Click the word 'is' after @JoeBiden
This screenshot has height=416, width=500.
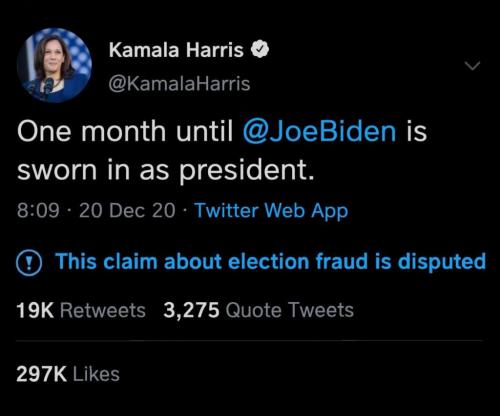point(416,131)
